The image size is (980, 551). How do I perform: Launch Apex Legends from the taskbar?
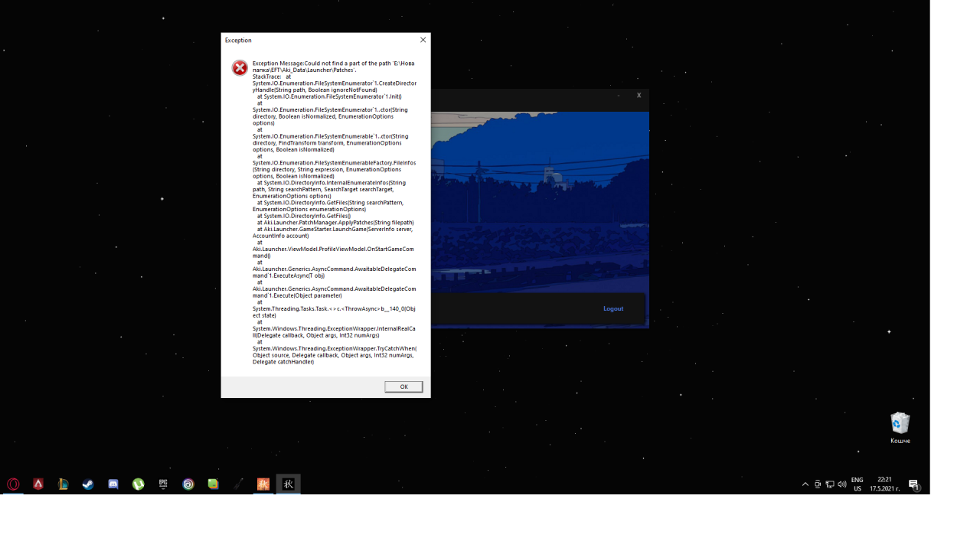(38, 484)
